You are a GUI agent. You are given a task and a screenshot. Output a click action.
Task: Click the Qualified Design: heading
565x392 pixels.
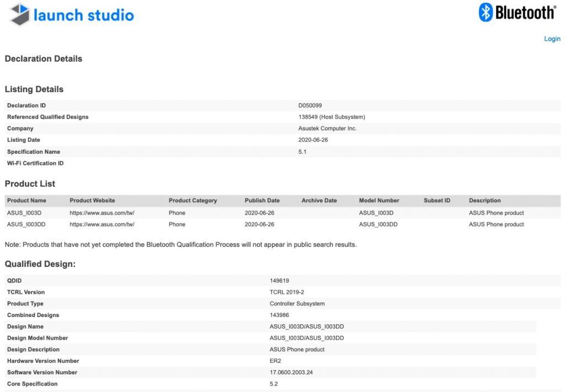pyautogui.click(x=40, y=264)
